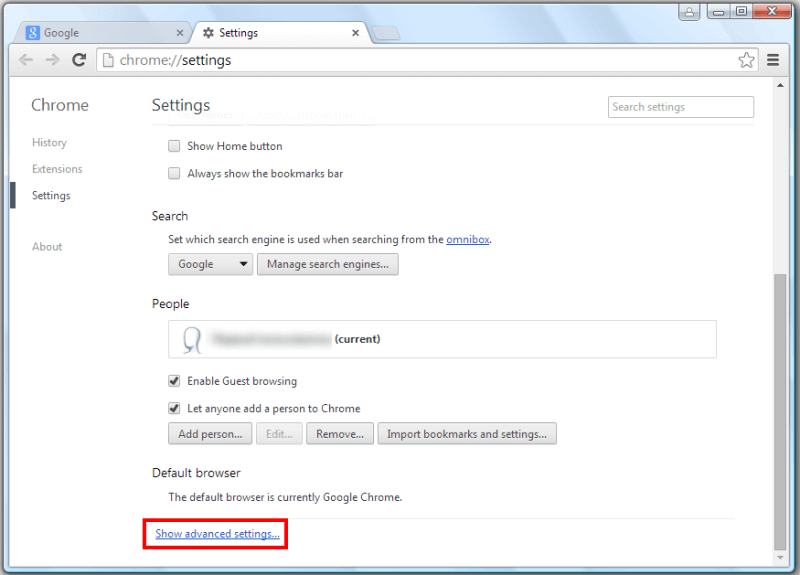The width and height of the screenshot is (800, 575).
Task: Minimize the Chrome window
Action: (719, 12)
